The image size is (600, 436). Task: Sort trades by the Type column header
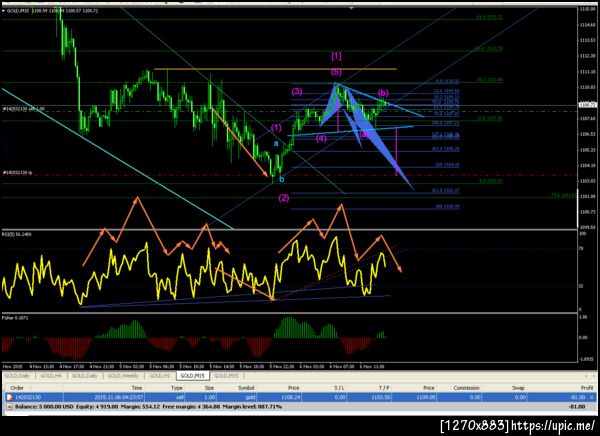click(x=176, y=388)
